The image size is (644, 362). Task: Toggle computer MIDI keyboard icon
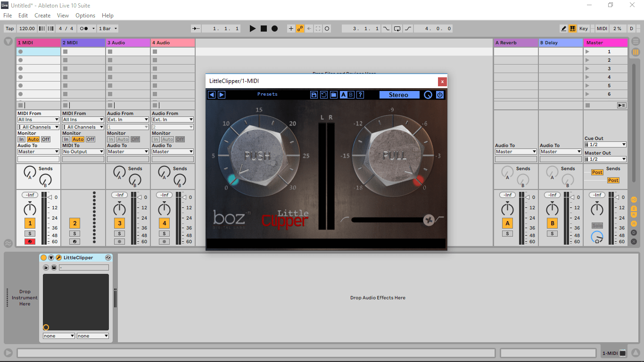pos(572,29)
